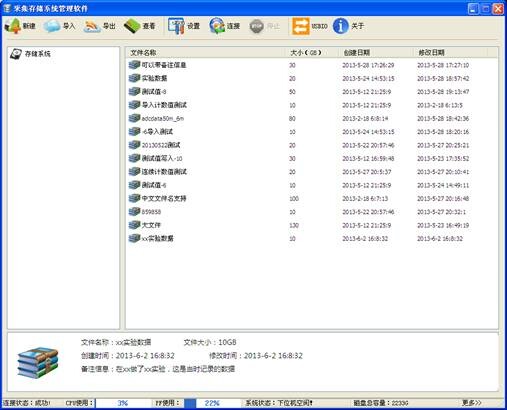Image resolution: width=507 pixels, height=410 pixels.
Task: Click the 新建 (New) toolbar icon
Action: click(x=13, y=26)
